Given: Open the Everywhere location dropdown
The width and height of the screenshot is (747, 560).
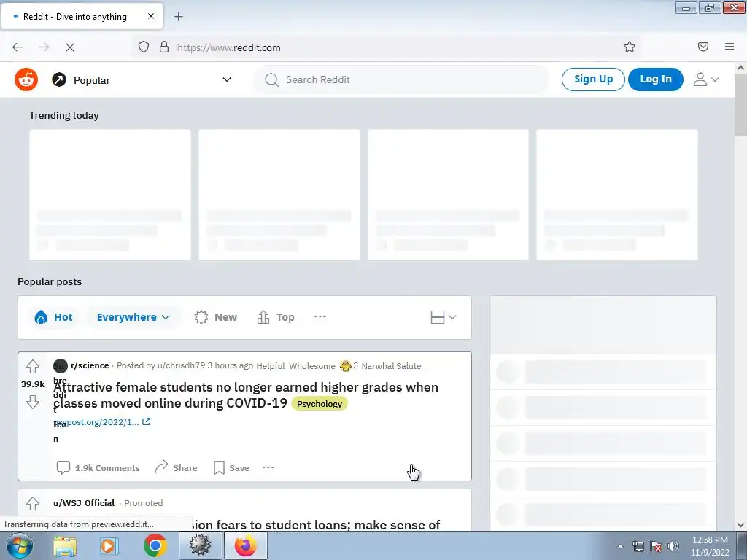Looking at the screenshot, I should pyautogui.click(x=133, y=317).
